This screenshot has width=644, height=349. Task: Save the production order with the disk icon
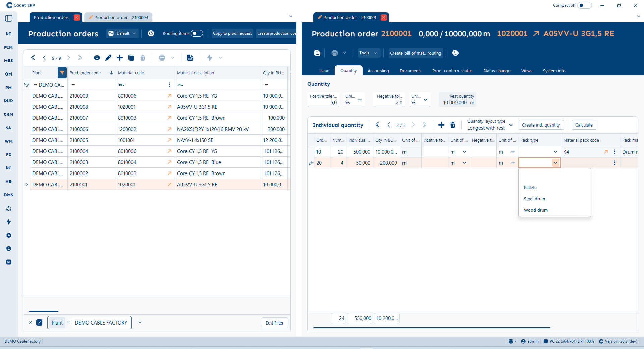(317, 53)
